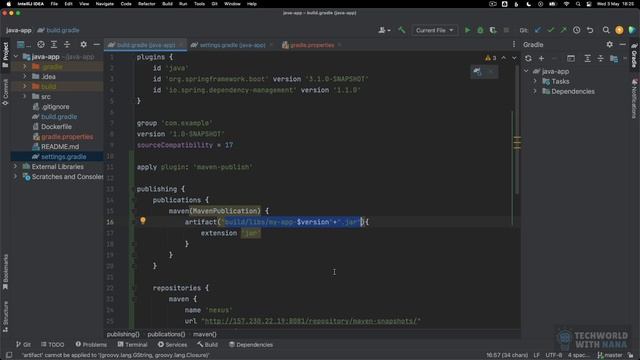
Task: Commit changes with the Git checkmark icon
Action: coord(551,30)
